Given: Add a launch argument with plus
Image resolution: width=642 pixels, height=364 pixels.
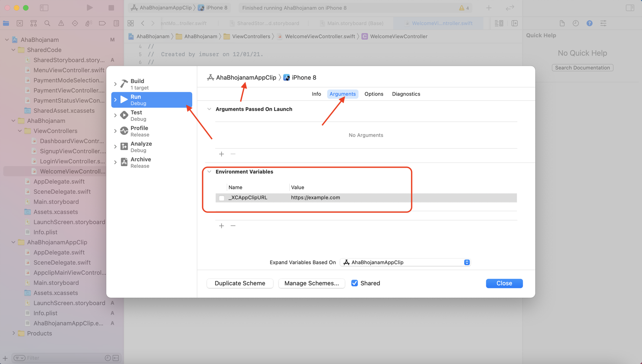Looking at the screenshot, I should point(221,154).
